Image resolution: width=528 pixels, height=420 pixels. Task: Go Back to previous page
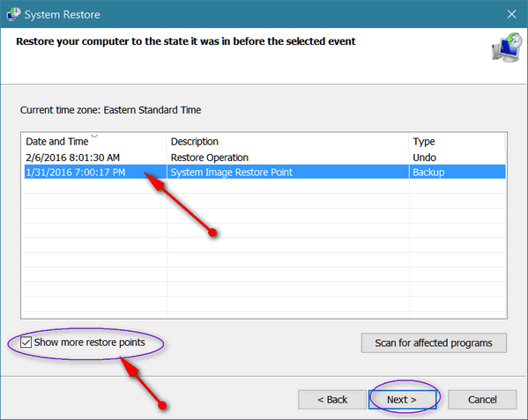click(332, 400)
